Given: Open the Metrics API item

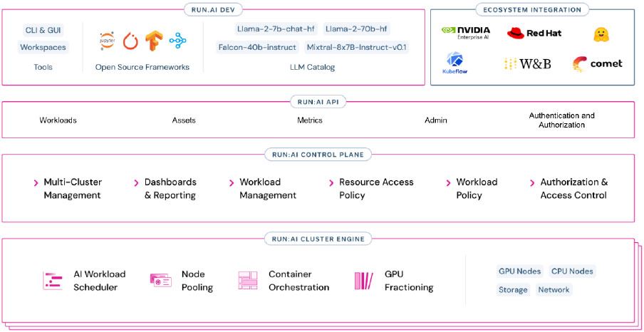Looking at the screenshot, I should pos(310,120).
